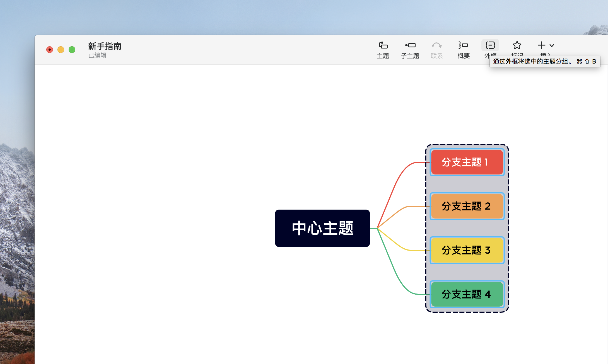
Task: Select the red 分支主题 1 node
Action: (x=467, y=162)
